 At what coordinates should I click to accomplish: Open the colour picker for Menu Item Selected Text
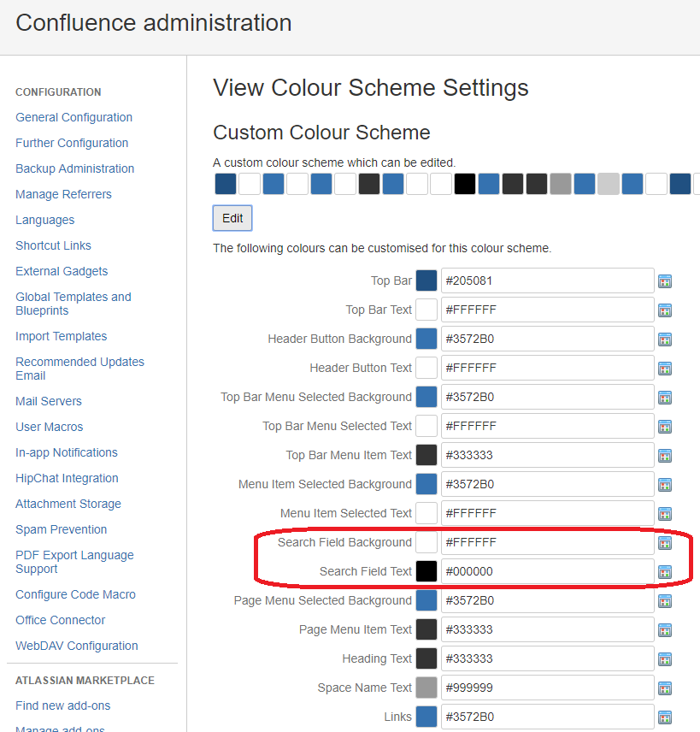665,513
